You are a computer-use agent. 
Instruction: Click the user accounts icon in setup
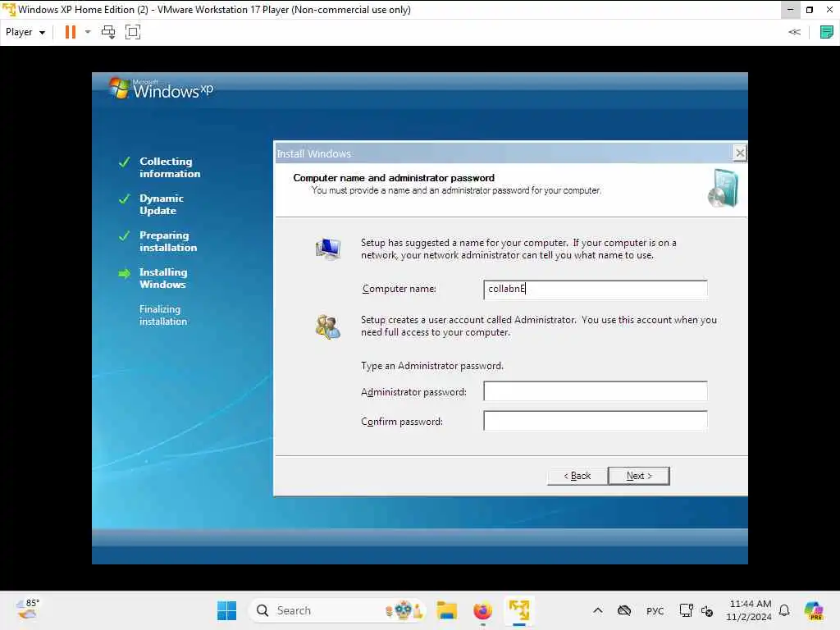328,326
